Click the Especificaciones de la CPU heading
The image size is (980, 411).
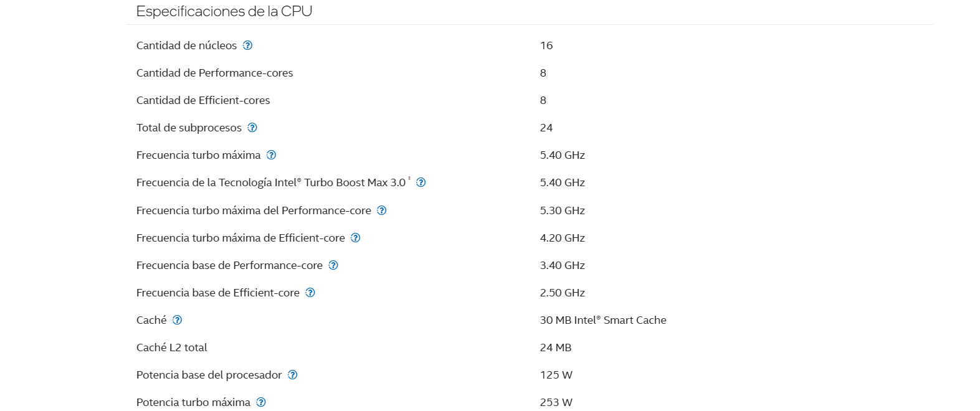224,11
